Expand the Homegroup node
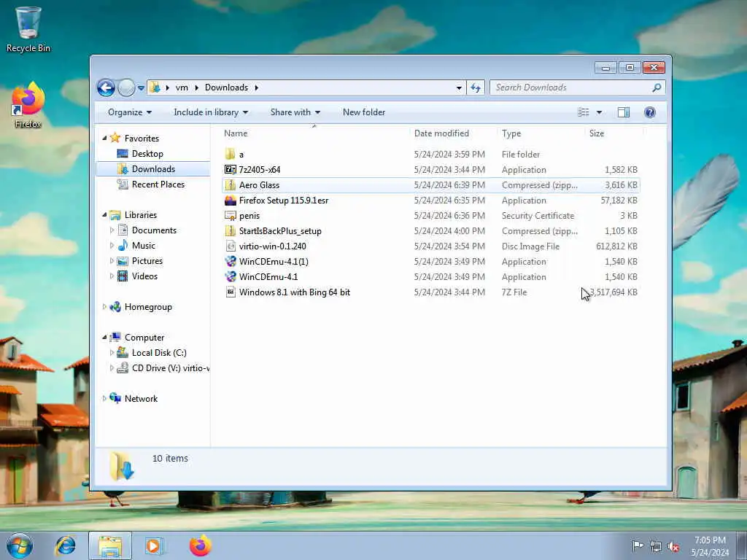 [x=104, y=307]
